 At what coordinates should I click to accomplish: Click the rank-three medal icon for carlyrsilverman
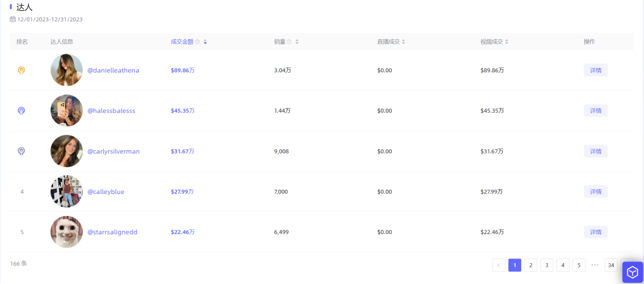(21, 151)
